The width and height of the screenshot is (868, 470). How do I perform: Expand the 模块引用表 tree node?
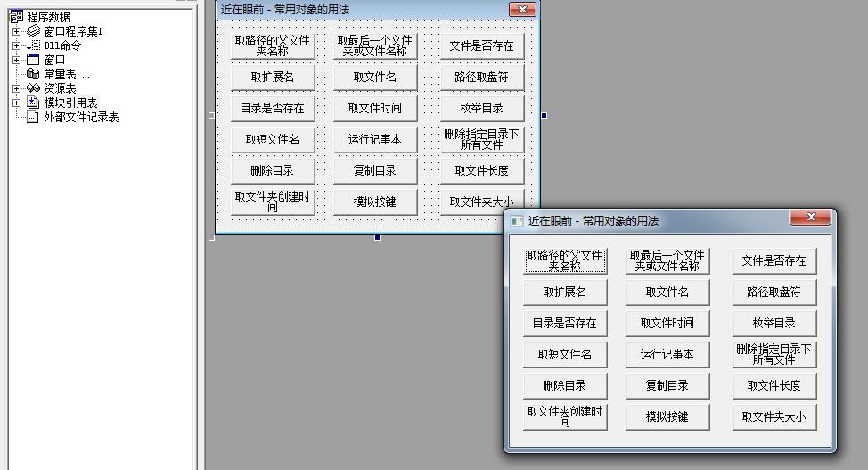click(x=17, y=103)
